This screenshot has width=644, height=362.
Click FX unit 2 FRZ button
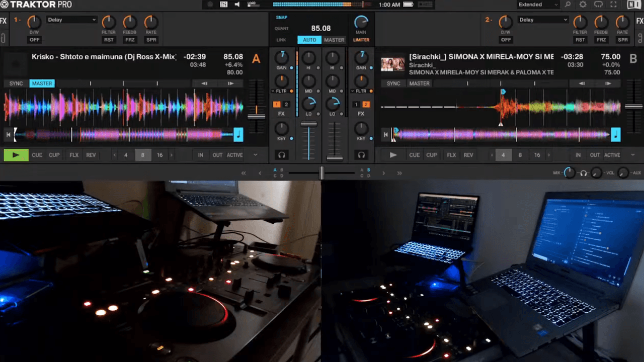point(601,40)
